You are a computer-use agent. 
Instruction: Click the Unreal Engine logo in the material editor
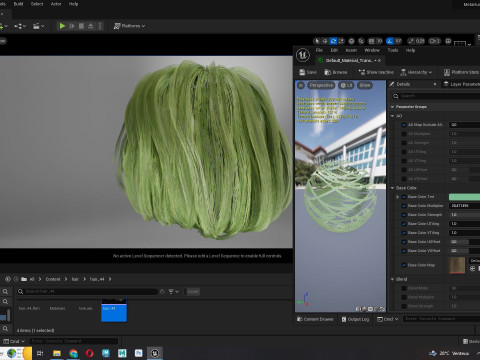click(303, 55)
